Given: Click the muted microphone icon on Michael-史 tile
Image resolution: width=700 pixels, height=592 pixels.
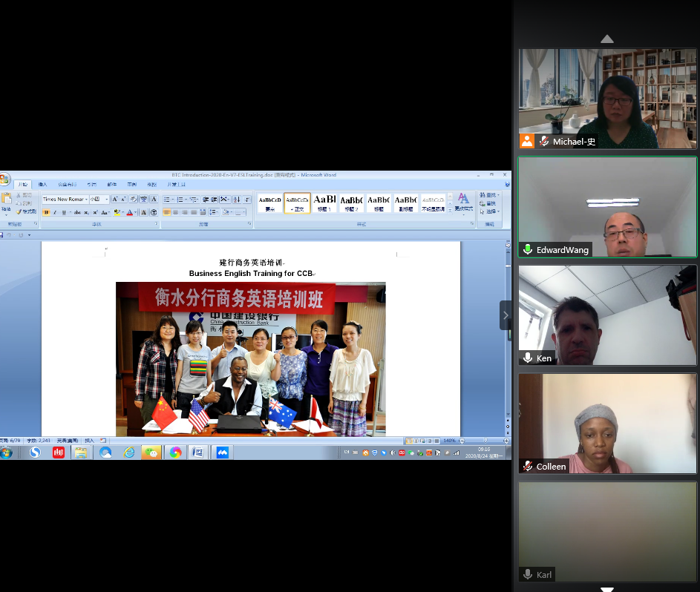Looking at the screenshot, I should coord(544,142).
